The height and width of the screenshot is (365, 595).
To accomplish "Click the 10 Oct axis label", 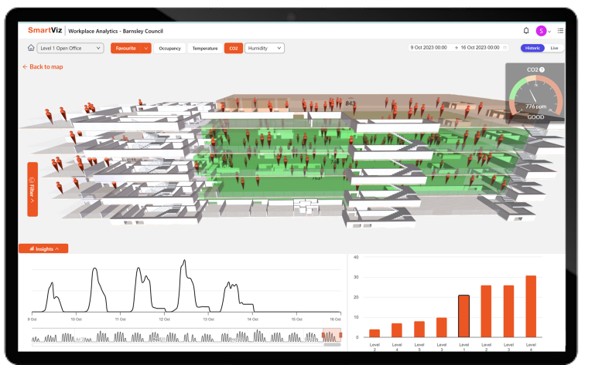I will (76, 319).
